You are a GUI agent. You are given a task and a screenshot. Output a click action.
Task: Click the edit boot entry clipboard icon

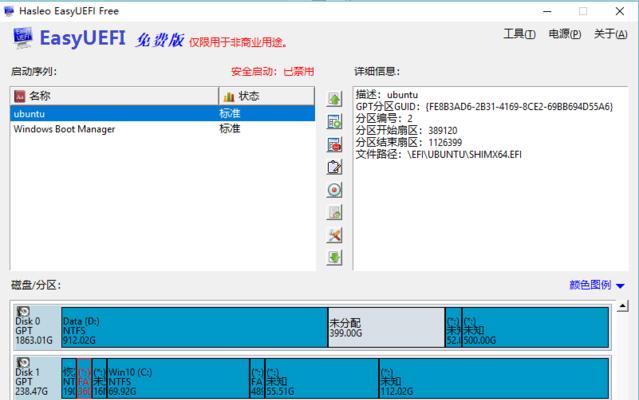(334, 167)
